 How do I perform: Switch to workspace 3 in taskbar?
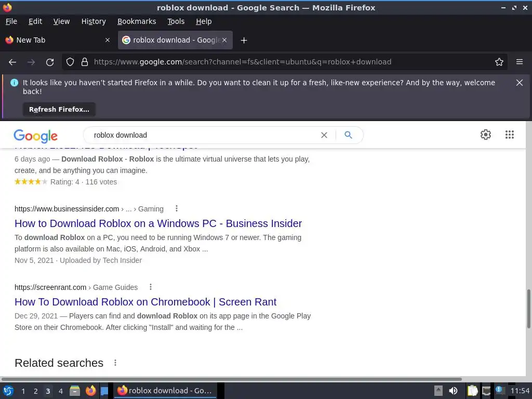click(48, 391)
